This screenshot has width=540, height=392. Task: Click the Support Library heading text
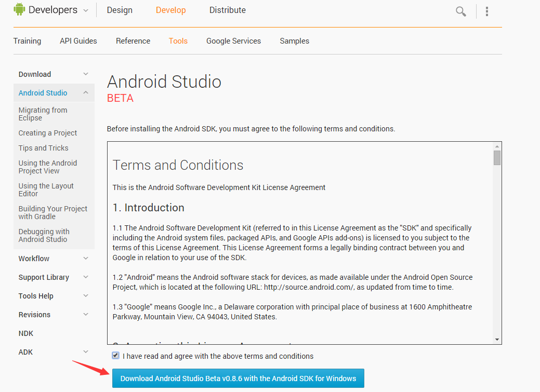(44, 277)
